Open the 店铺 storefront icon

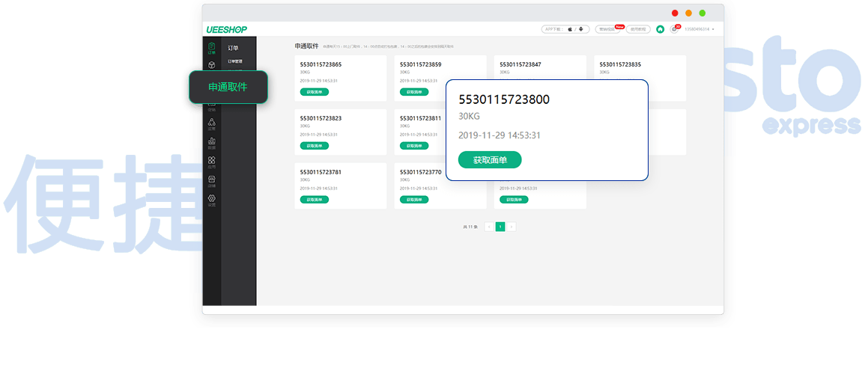point(211,182)
